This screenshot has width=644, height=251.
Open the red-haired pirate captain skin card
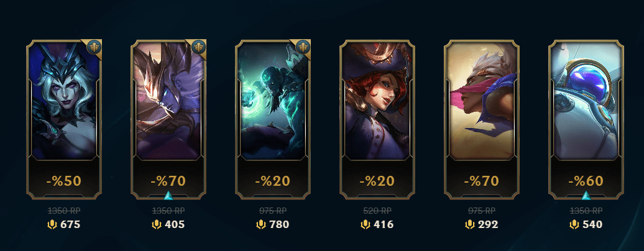pos(377,119)
